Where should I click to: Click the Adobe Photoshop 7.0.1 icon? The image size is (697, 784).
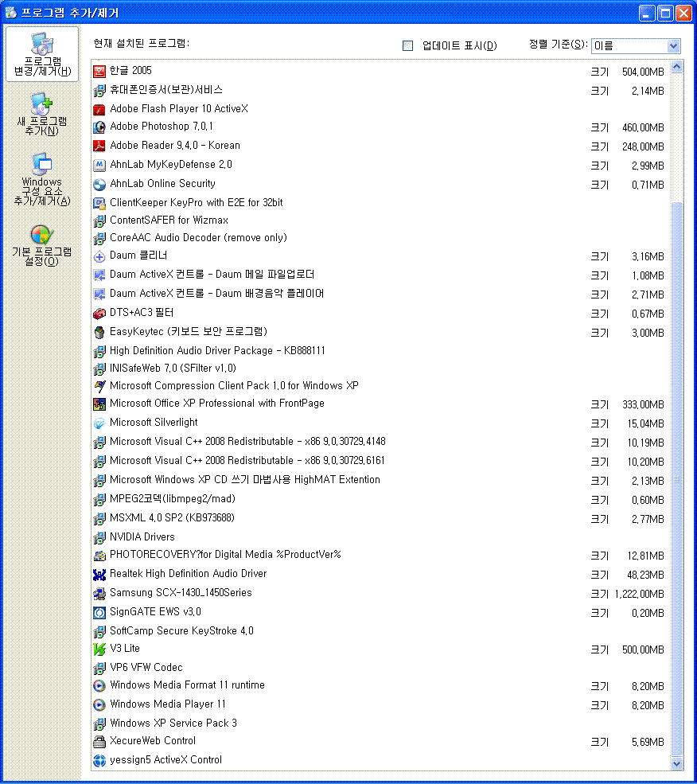tap(99, 127)
